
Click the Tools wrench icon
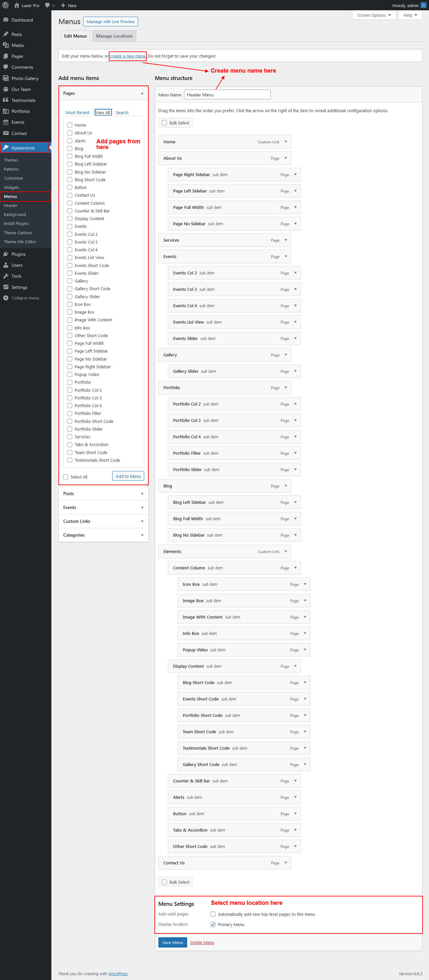[6, 276]
